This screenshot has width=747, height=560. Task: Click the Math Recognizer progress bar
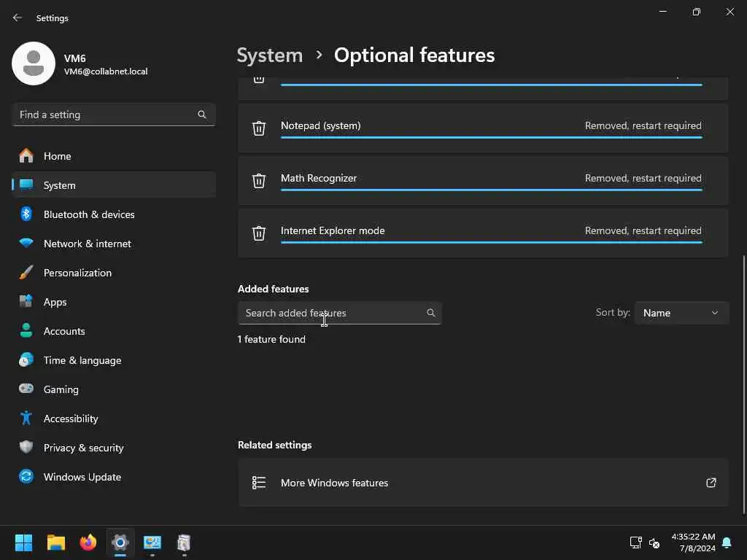point(491,190)
